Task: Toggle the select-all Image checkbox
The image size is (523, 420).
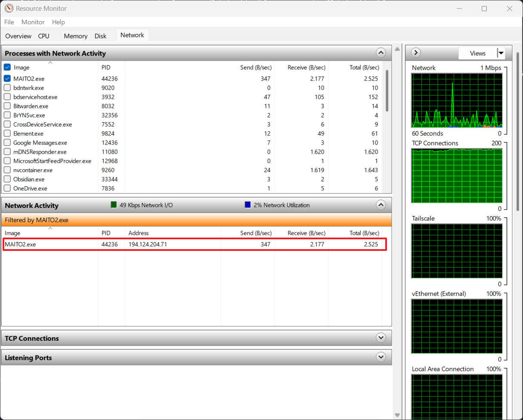Action: (x=7, y=67)
